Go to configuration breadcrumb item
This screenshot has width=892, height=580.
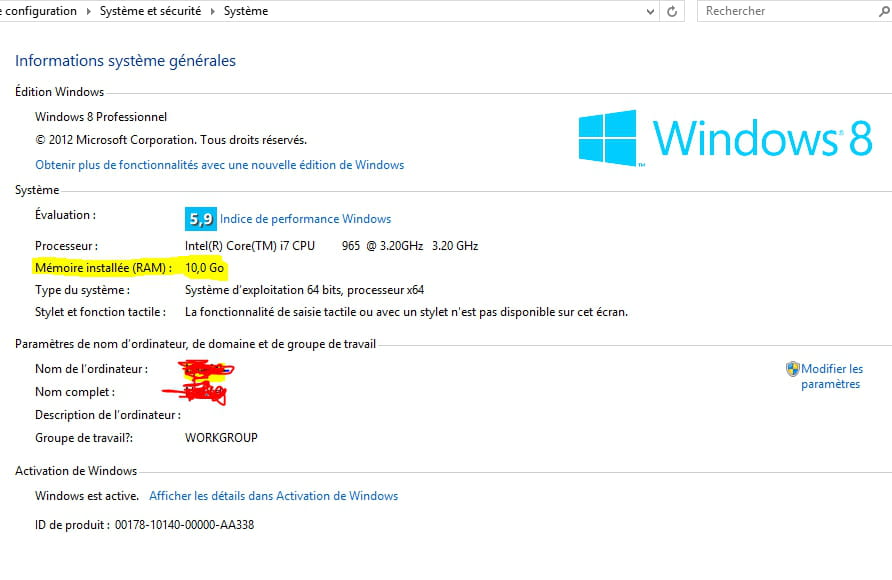click(40, 11)
